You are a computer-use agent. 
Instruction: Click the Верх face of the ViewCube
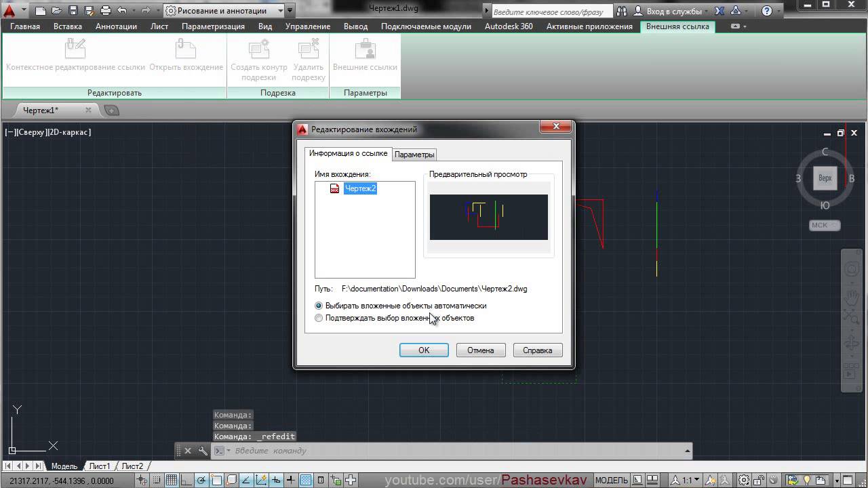pos(825,178)
